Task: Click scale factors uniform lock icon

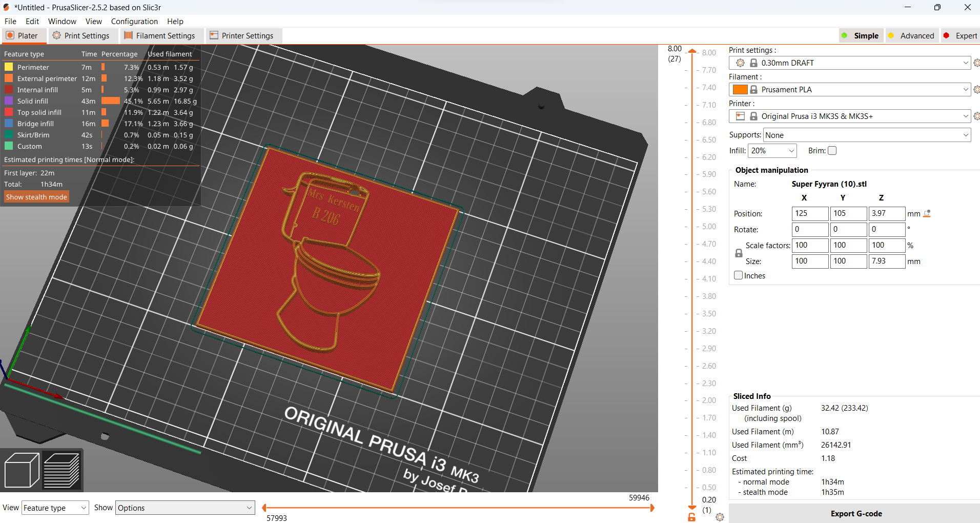Action: tap(739, 253)
